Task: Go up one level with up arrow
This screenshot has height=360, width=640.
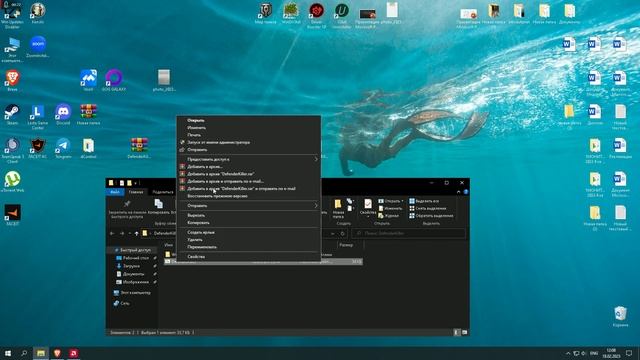Action: pos(136,233)
